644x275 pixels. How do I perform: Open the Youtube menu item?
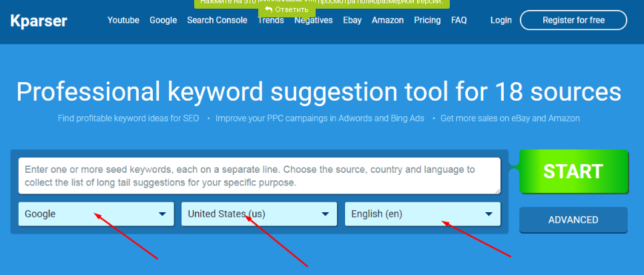point(123,20)
